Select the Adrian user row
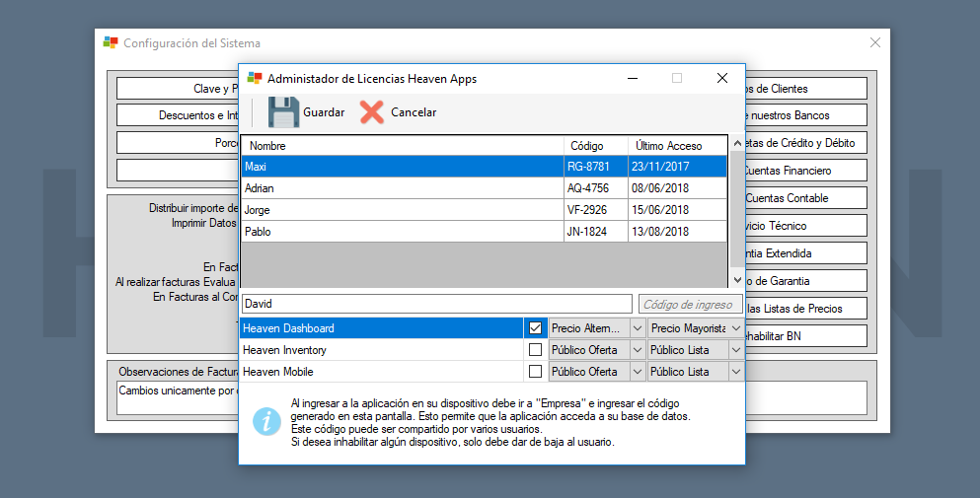Screen dimensions: 980x498 pos(485,188)
